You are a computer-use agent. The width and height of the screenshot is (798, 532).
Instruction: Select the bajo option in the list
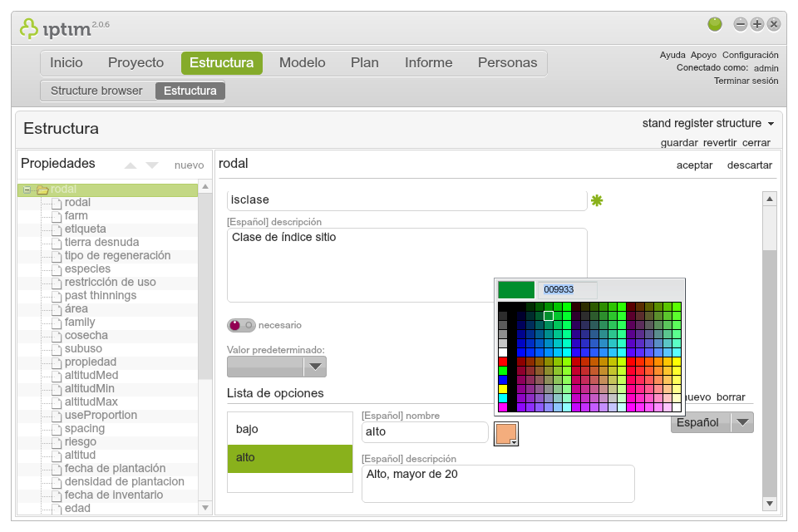point(290,429)
